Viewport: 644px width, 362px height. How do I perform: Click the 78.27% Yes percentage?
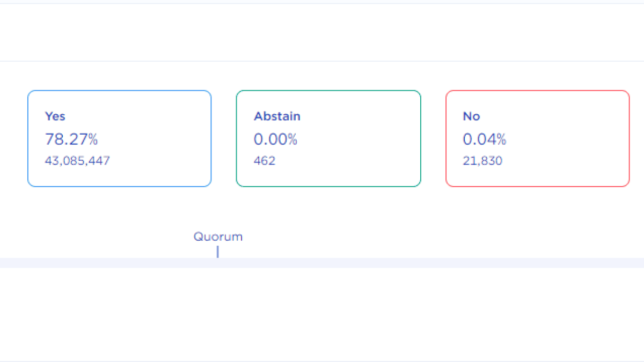(x=71, y=139)
